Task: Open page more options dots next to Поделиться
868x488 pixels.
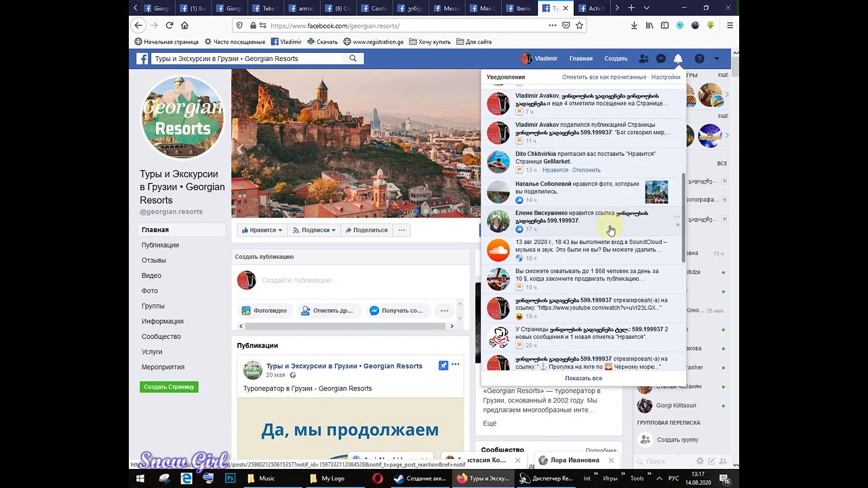Action: click(401, 230)
